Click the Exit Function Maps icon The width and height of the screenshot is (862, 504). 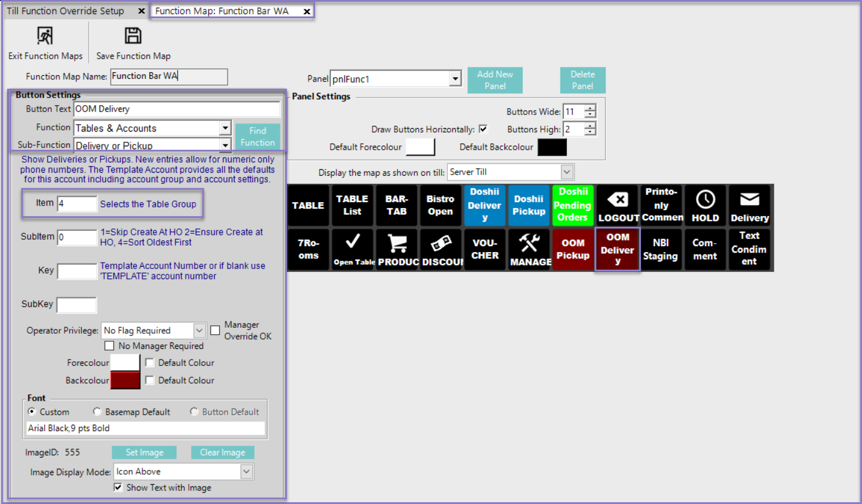45,36
